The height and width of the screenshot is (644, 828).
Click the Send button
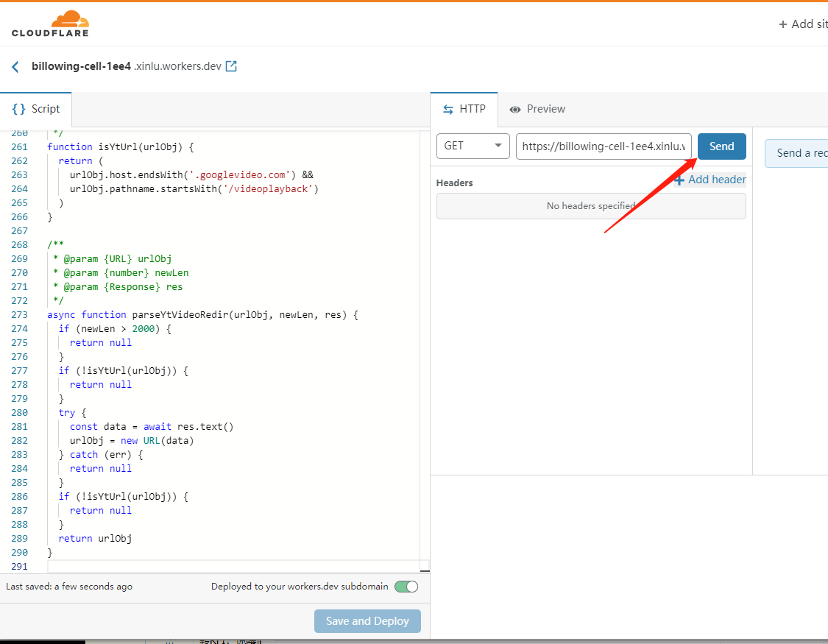[x=721, y=146]
